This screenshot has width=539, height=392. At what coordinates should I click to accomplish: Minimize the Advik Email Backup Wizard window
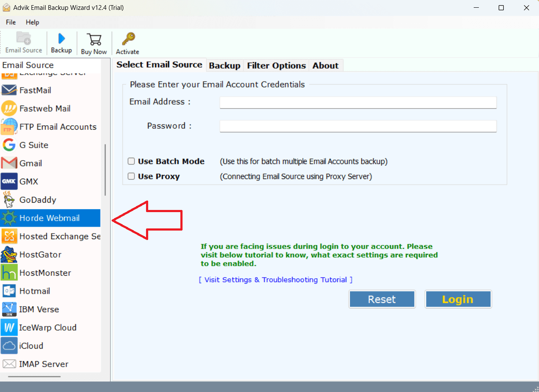click(476, 8)
